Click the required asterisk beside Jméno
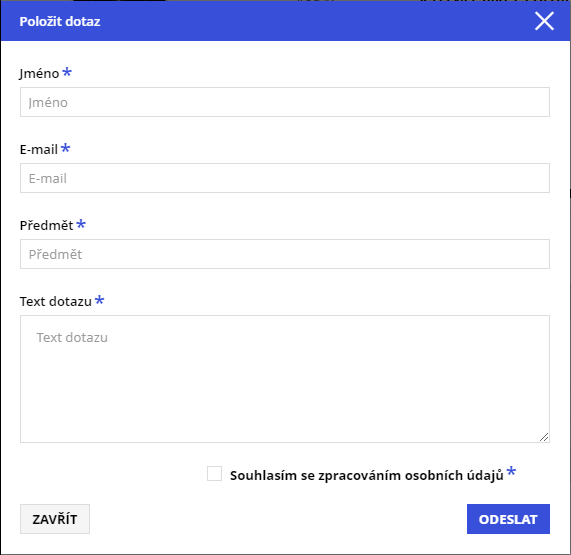This screenshot has width=571, height=555. (67, 71)
